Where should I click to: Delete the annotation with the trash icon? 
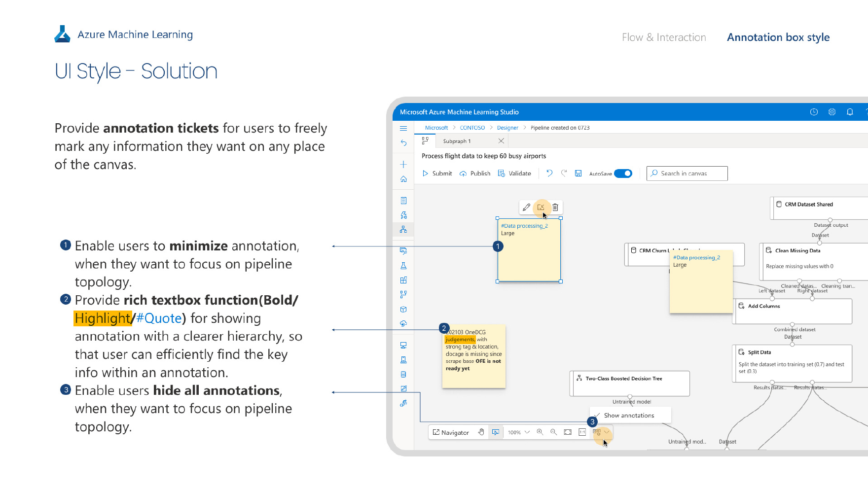[555, 208]
